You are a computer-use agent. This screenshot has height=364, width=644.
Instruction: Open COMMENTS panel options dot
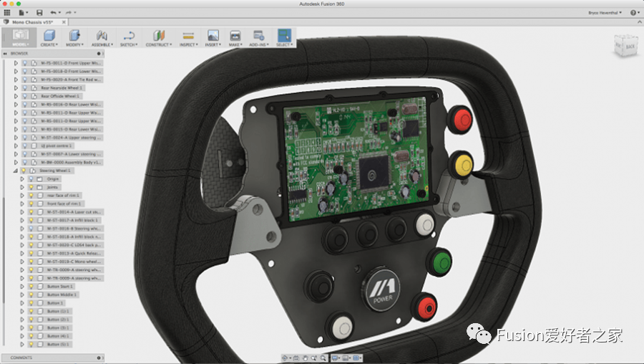click(99, 358)
